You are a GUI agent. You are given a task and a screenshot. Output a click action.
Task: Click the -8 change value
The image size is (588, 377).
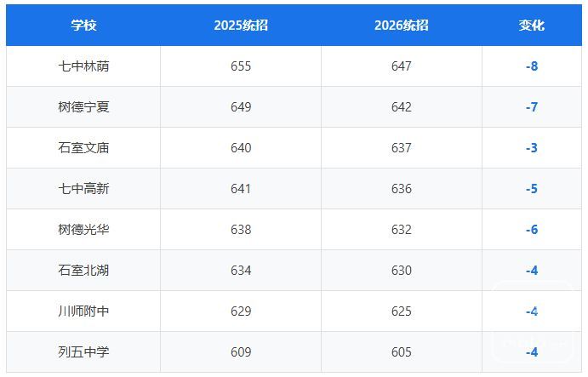point(532,66)
